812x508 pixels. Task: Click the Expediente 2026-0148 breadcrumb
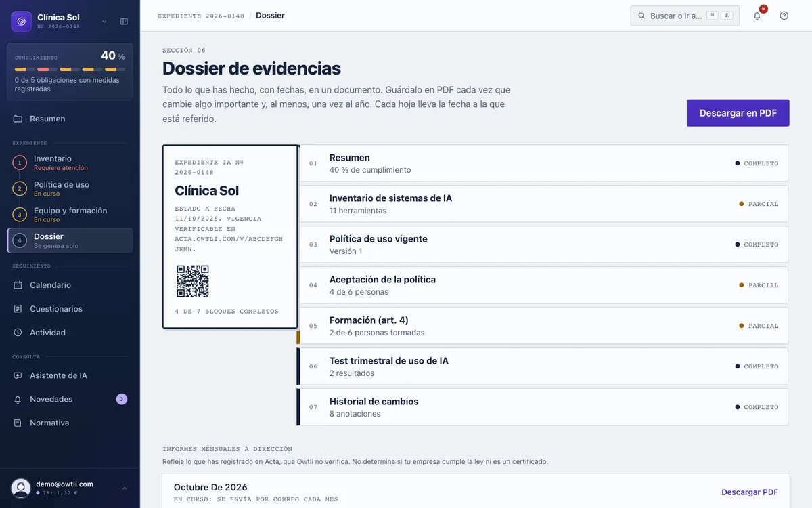click(201, 16)
